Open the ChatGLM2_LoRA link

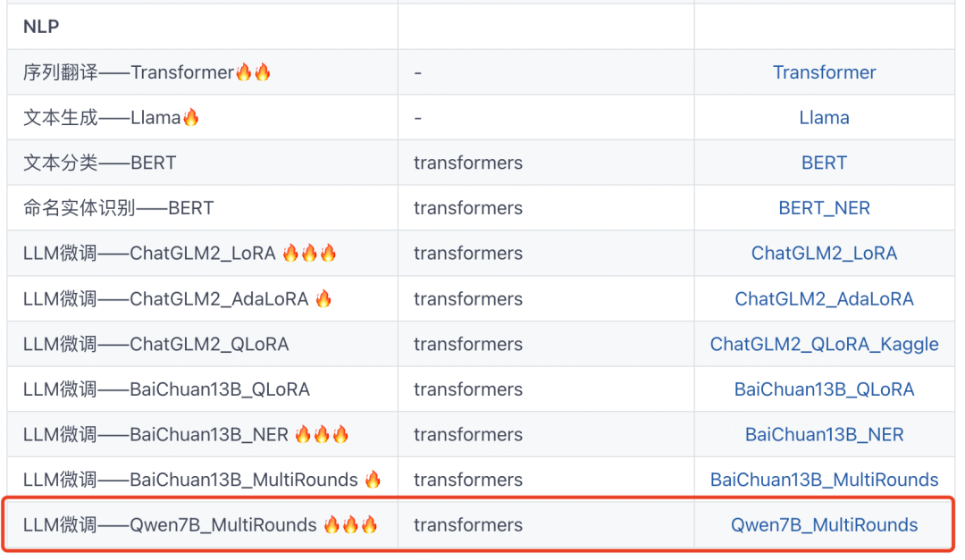(824, 254)
